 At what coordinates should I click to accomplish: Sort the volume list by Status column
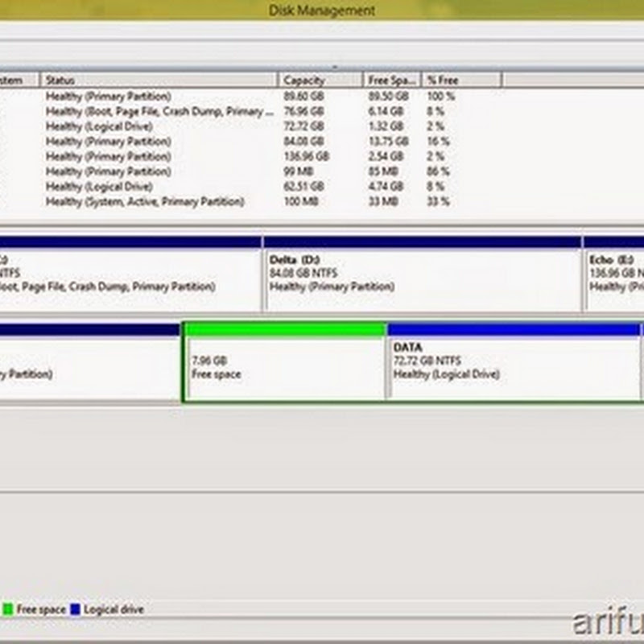click(159, 80)
